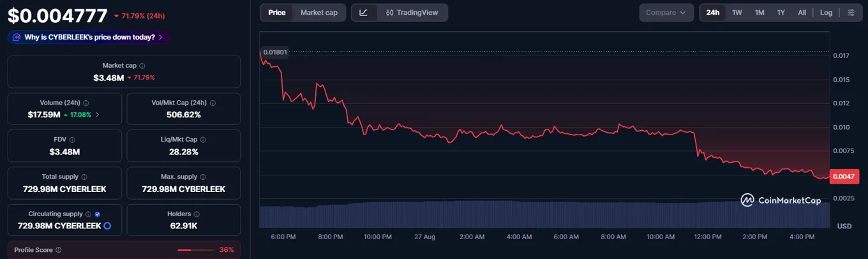Select the 1W time range
Image resolution: width=868 pixels, height=259 pixels.
(x=737, y=13)
